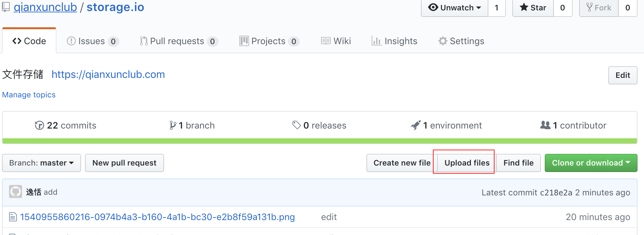Click the file icon beside the png file
This screenshot has width=644, height=235.
click(x=13, y=217)
